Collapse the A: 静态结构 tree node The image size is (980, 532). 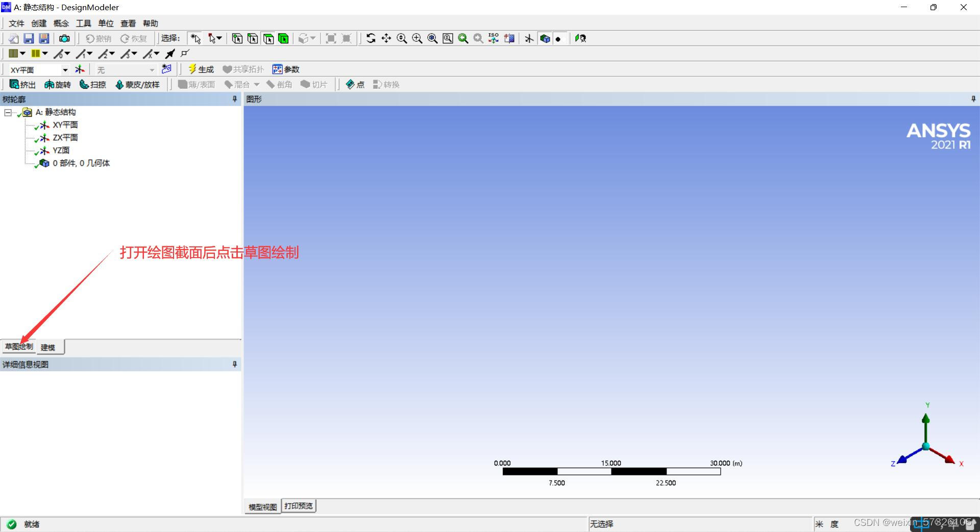click(x=8, y=112)
